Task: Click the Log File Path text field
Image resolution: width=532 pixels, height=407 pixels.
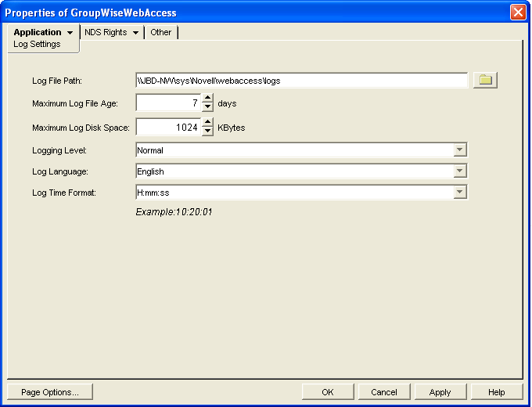Action: pyautogui.click(x=301, y=81)
